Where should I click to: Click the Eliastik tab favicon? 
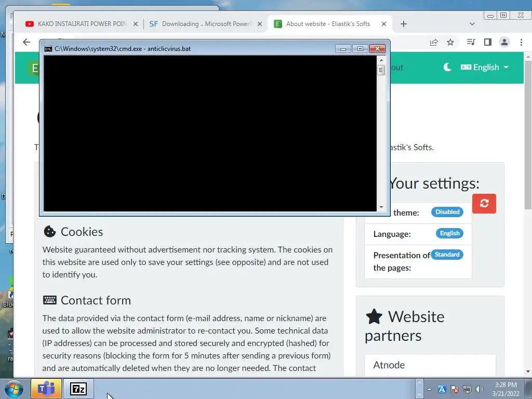point(278,24)
